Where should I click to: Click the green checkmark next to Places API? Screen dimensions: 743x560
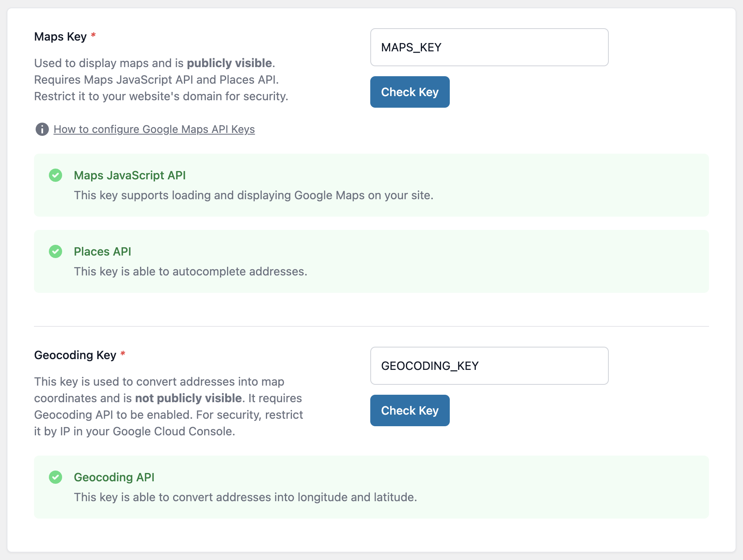(55, 251)
